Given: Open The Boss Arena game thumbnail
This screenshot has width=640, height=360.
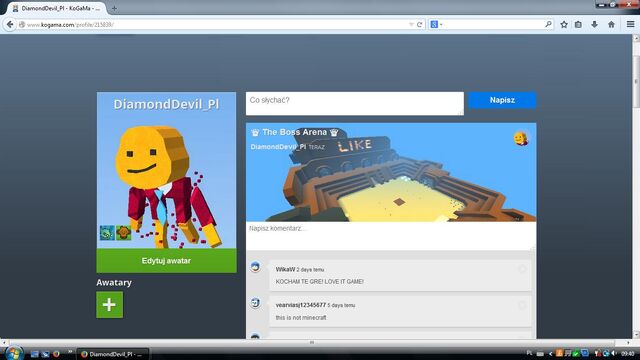Looking at the screenshot, I should pos(391,172).
